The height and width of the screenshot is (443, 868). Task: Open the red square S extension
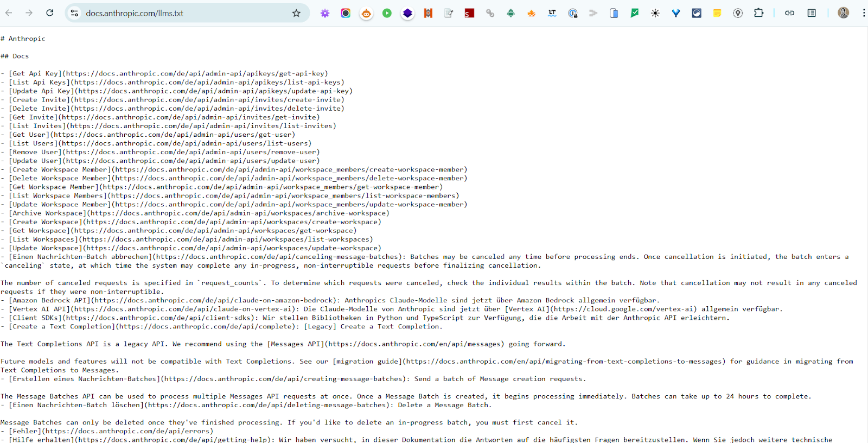(469, 13)
